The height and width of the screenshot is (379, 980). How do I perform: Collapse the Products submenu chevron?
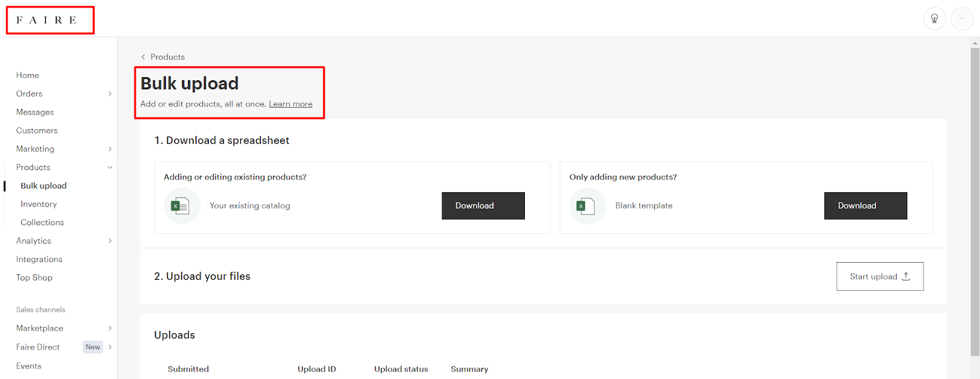pyautogui.click(x=110, y=167)
